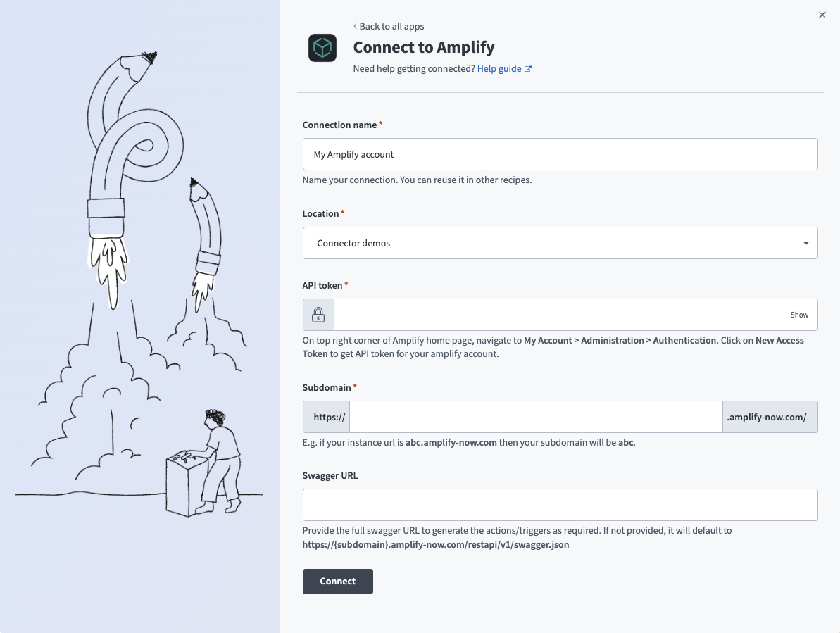Image resolution: width=840 pixels, height=633 pixels.
Task: Focus the API token input field
Action: tap(561, 315)
